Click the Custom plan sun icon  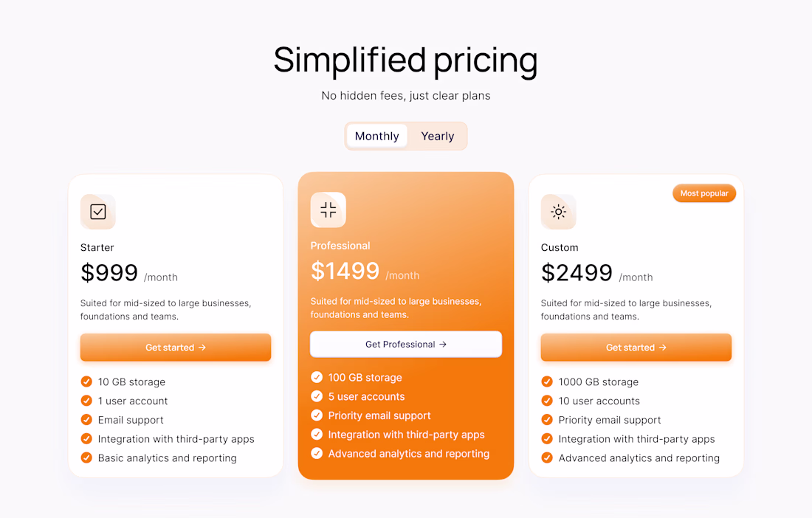[x=559, y=212]
